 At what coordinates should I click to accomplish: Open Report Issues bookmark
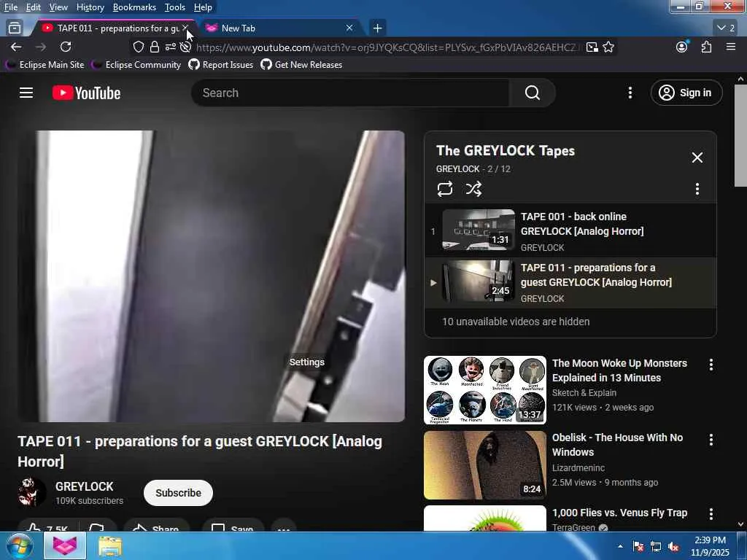[x=221, y=65]
